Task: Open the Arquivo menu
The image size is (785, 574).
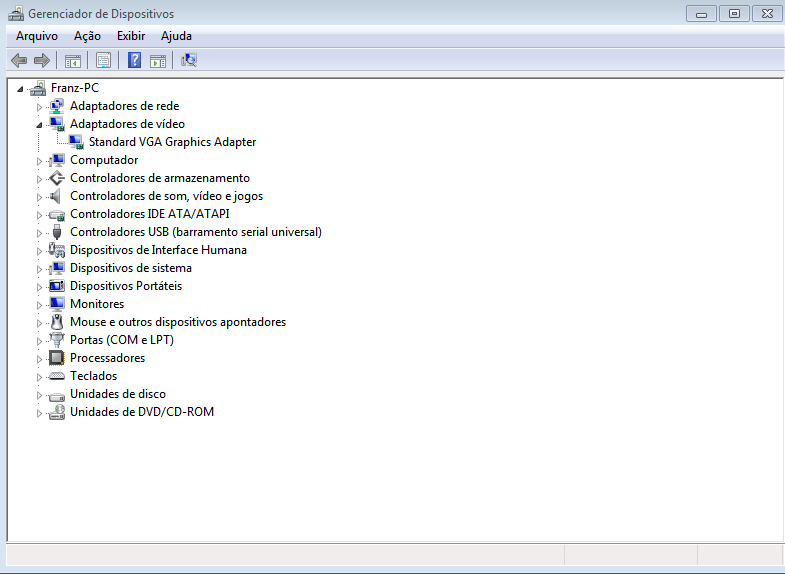Action: coord(37,36)
